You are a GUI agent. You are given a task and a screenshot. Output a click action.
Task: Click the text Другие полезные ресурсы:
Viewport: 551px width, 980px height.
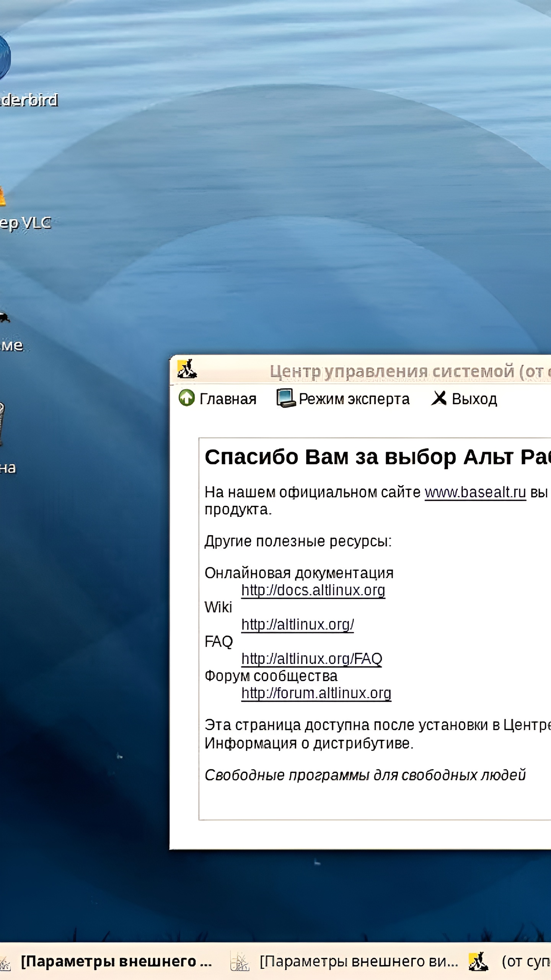coord(298,541)
